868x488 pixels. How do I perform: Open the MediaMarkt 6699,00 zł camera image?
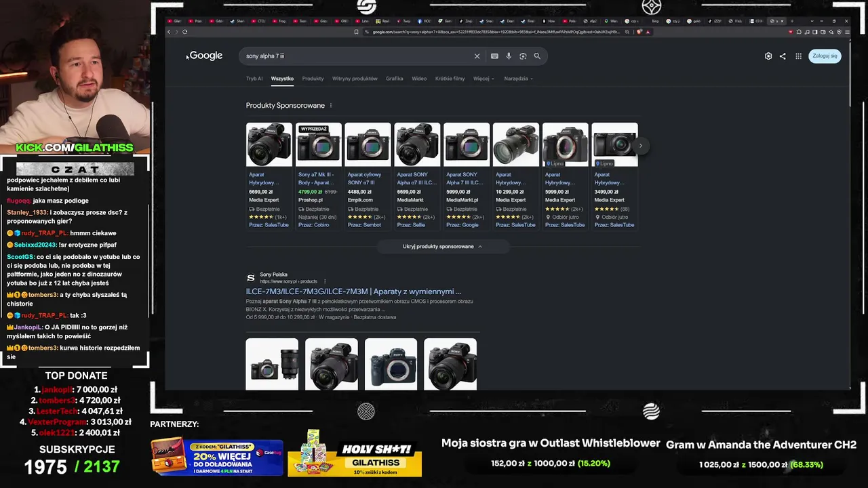click(x=417, y=144)
